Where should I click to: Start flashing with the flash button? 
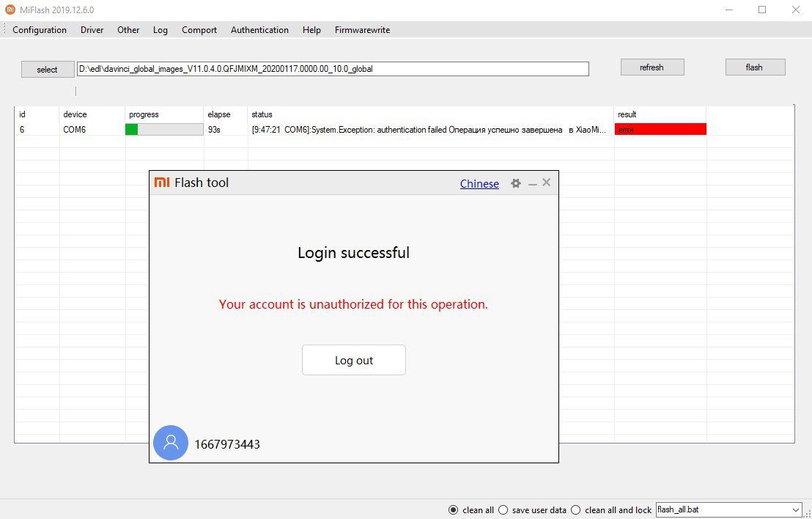[755, 67]
